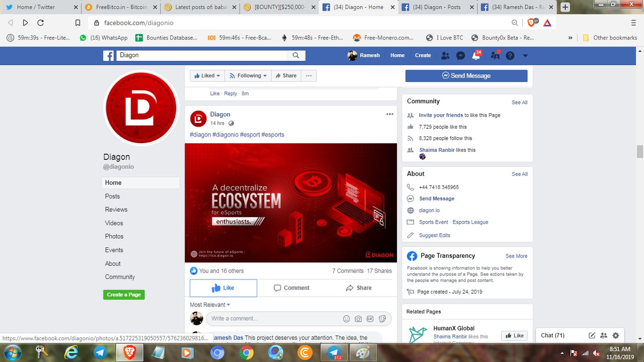This screenshot has width=644, height=362.
Task: Open the diagon.io website link
Action: pos(429,210)
